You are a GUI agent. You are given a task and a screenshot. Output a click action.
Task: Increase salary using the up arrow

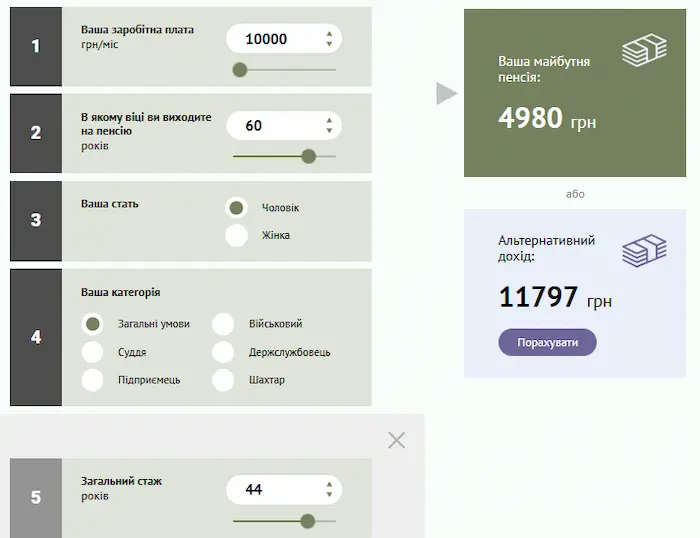(329, 33)
